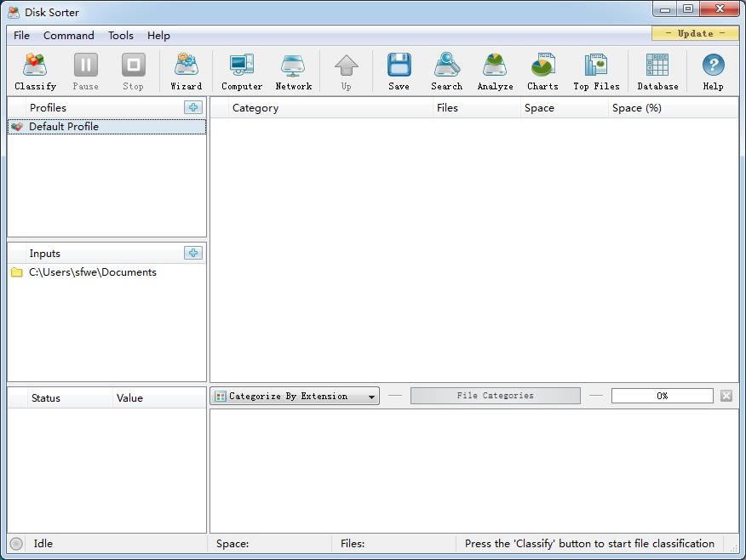746x560 pixels.
Task: Click the gray X beside the 0% bar
Action: [x=726, y=396]
